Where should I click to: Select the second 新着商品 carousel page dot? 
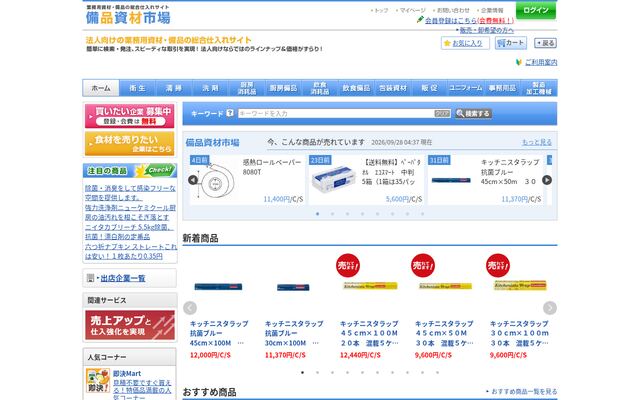tap(318, 372)
